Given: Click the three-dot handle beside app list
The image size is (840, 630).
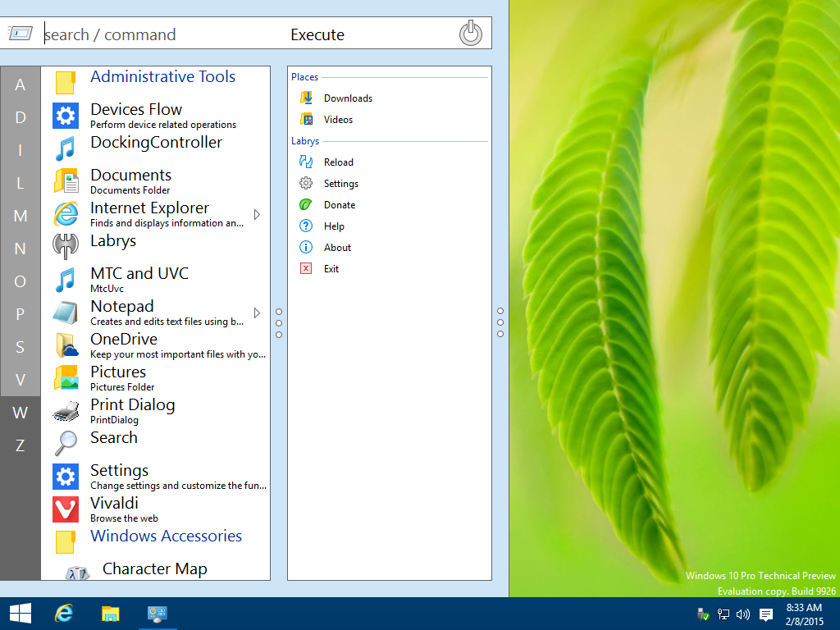Looking at the screenshot, I should (x=279, y=323).
